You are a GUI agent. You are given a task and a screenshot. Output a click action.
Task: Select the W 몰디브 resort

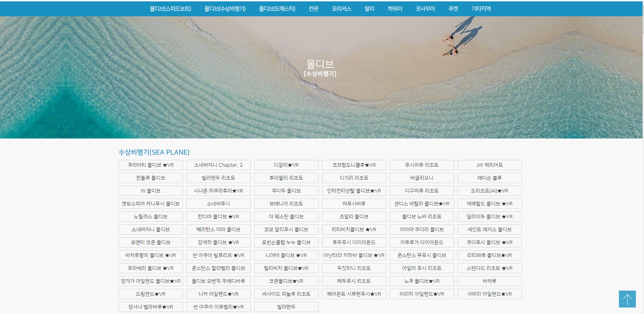coord(150,191)
